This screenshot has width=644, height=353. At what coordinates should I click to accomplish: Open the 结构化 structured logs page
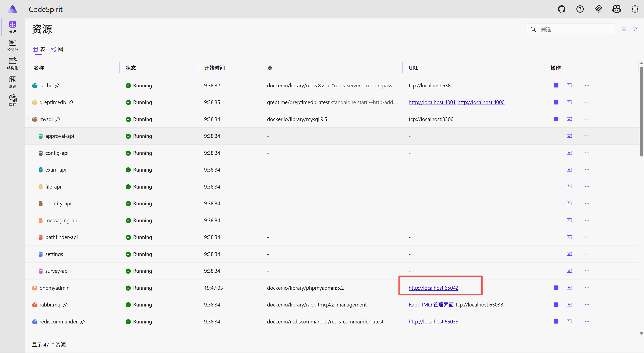[12, 64]
